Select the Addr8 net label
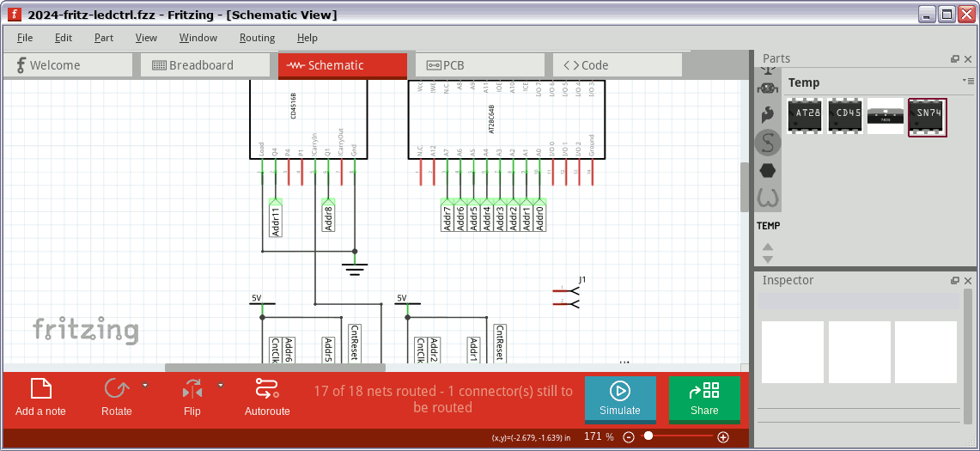 (x=329, y=215)
